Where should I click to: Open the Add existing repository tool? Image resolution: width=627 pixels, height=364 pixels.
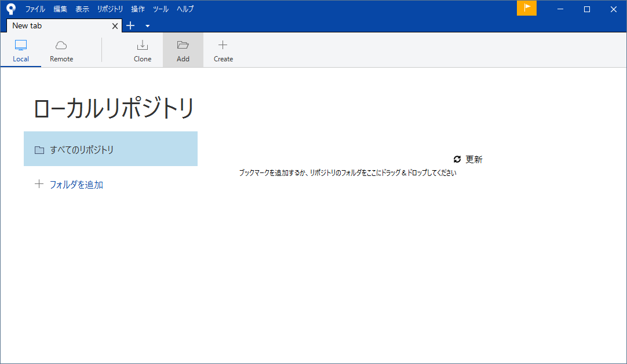click(183, 50)
